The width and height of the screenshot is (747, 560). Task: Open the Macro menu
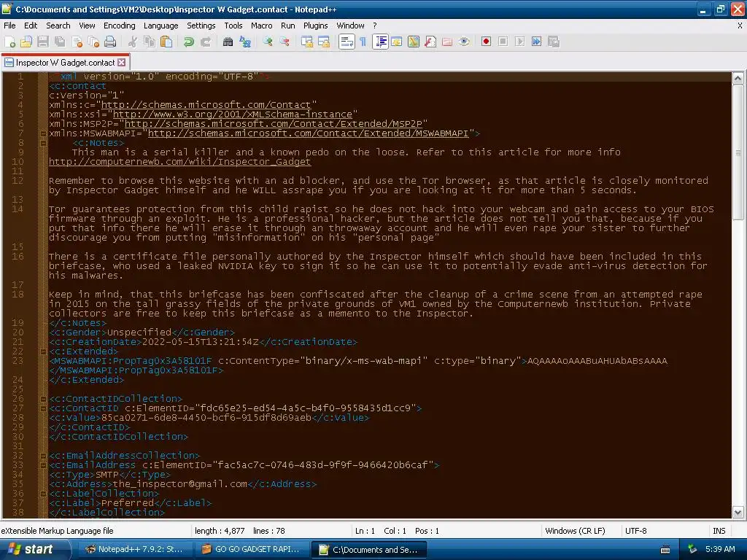click(262, 26)
